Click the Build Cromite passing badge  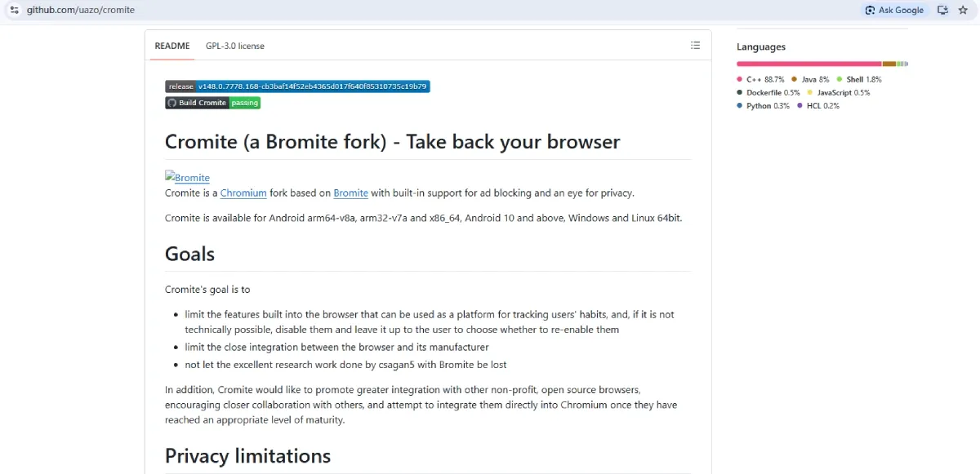click(212, 103)
